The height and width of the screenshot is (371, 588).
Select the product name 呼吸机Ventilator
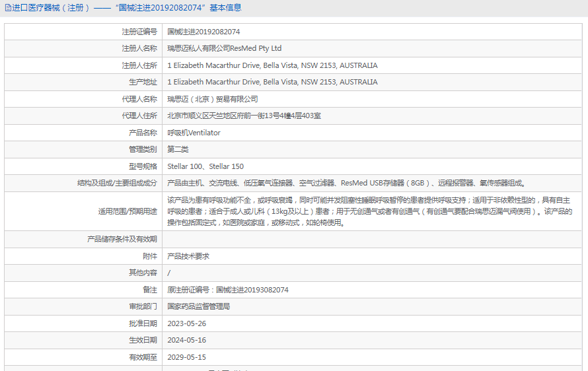pos(194,133)
